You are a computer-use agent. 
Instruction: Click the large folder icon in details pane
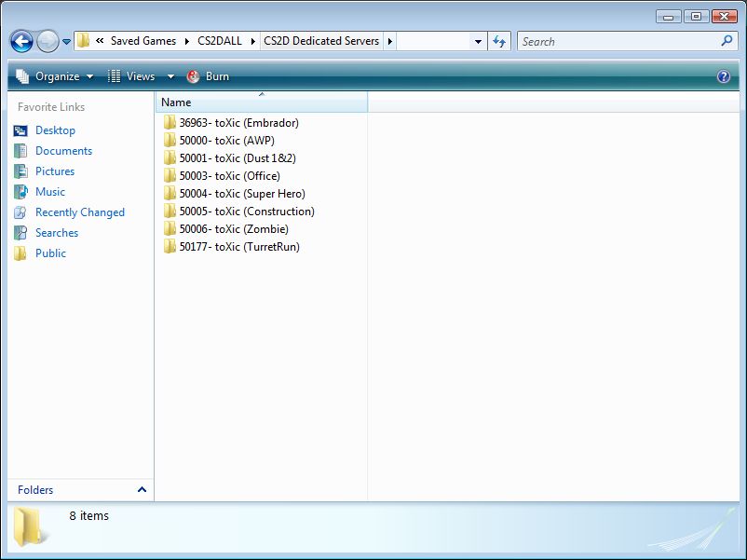coord(31,526)
